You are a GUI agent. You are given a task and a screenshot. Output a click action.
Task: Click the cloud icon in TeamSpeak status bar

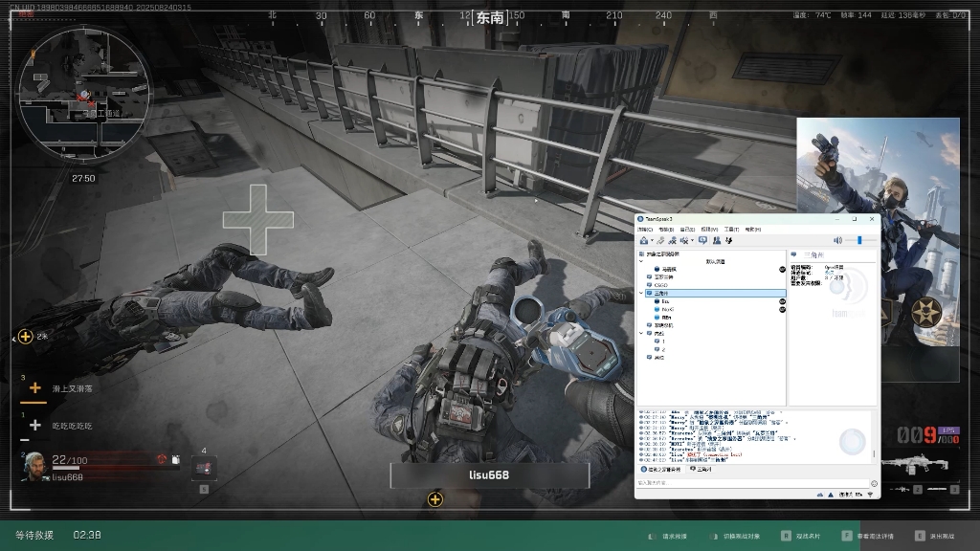[820, 495]
